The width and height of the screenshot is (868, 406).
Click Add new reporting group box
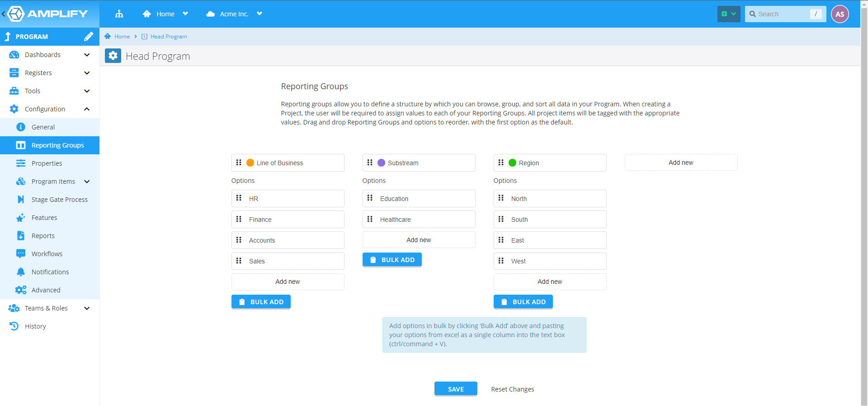coord(681,162)
